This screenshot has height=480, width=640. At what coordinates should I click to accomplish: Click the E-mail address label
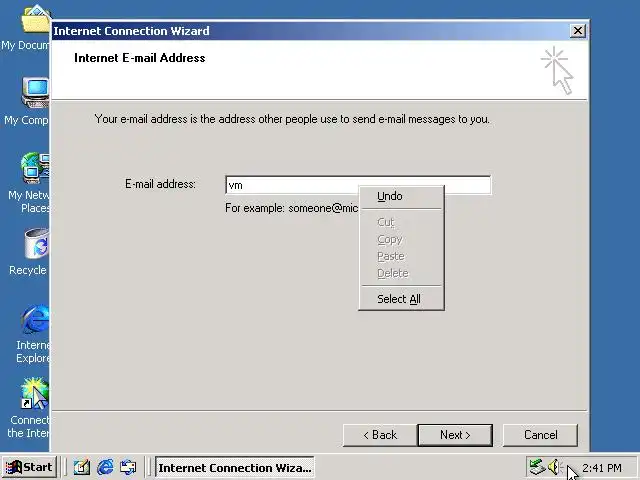point(160,184)
